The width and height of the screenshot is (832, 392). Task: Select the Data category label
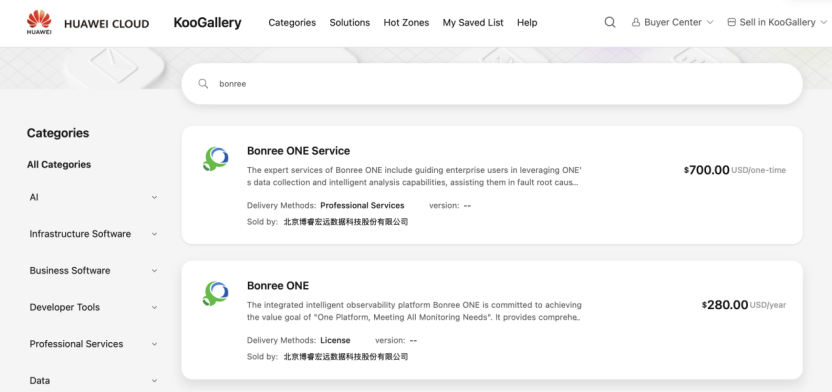point(40,380)
